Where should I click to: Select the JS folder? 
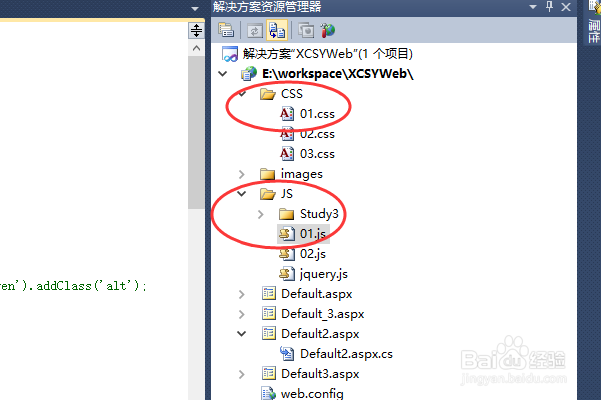286,193
